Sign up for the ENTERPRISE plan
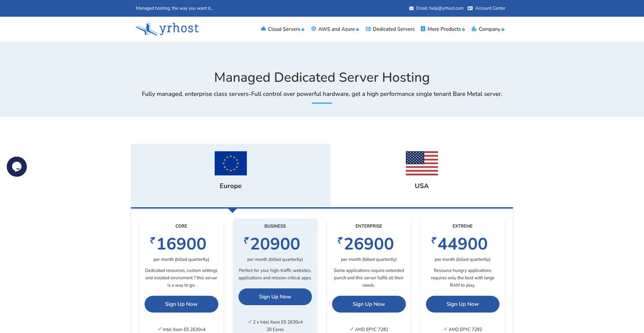The width and height of the screenshot is (644, 333). 369,304
